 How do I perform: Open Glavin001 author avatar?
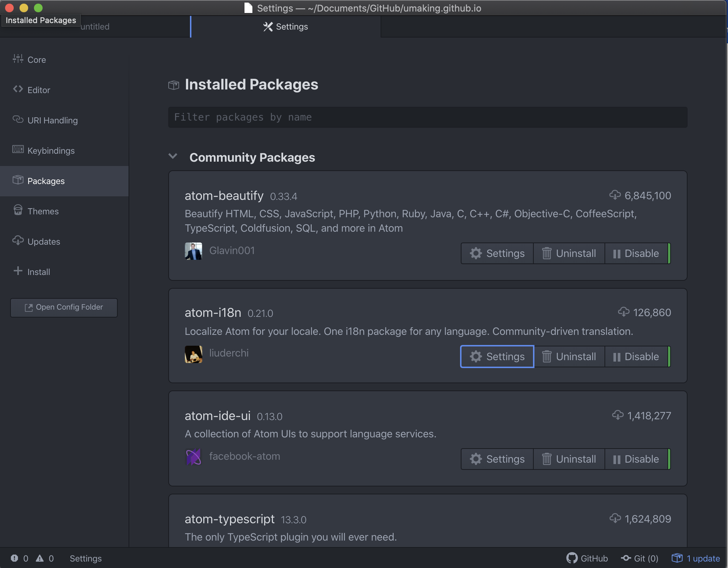(x=193, y=251)
